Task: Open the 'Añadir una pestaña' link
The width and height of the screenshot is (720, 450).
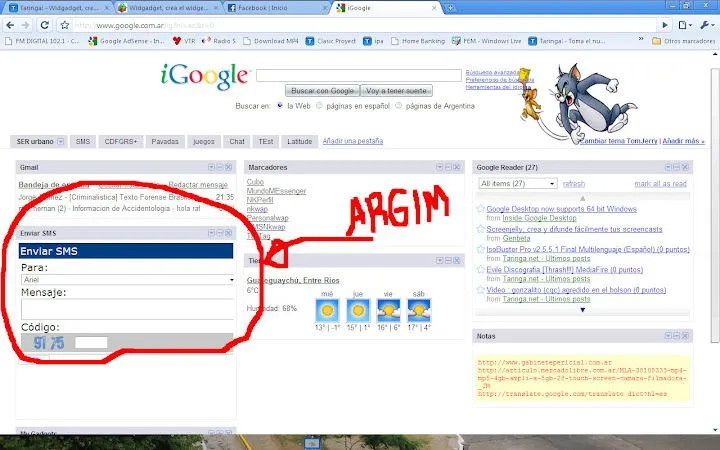Action: [353, 141]
